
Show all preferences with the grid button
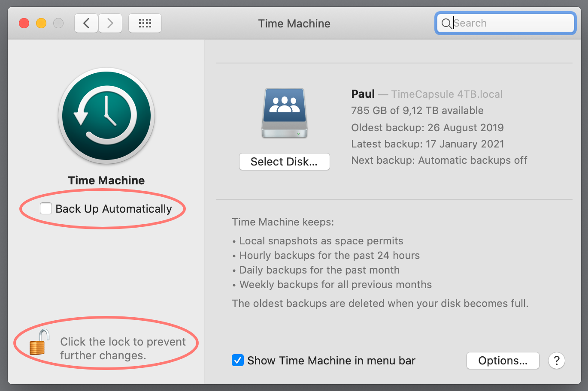tap(145, 23)
